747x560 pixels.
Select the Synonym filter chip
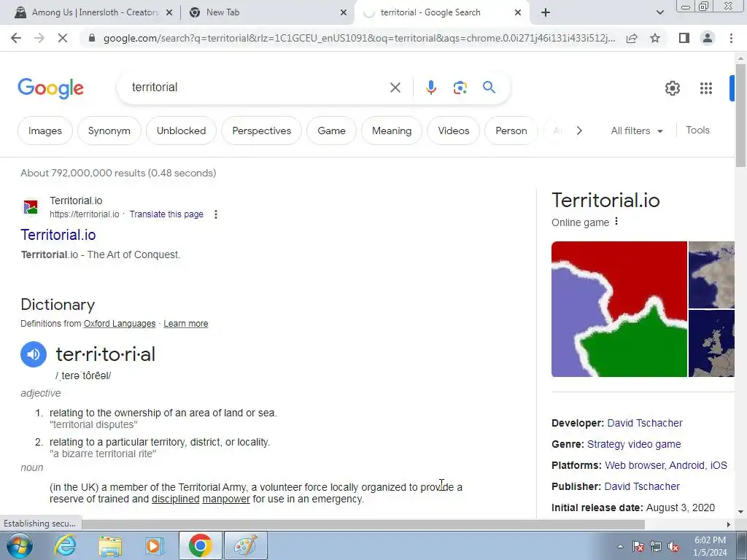coord(109,131)
